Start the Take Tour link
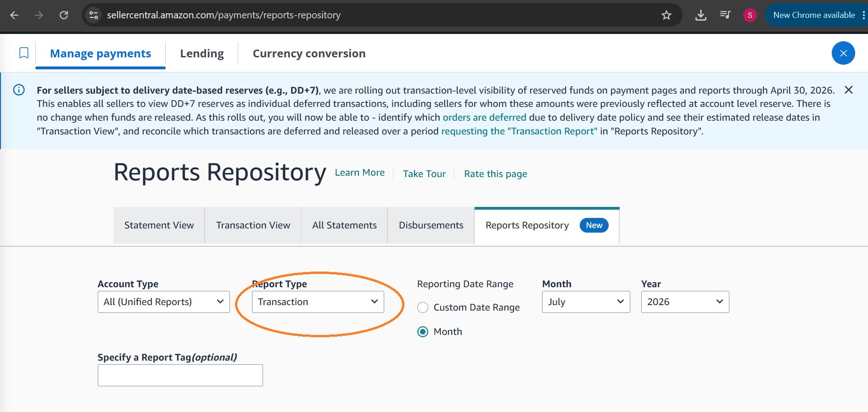The height and width of the screenshot is (412, 868). tap(424, 174)
